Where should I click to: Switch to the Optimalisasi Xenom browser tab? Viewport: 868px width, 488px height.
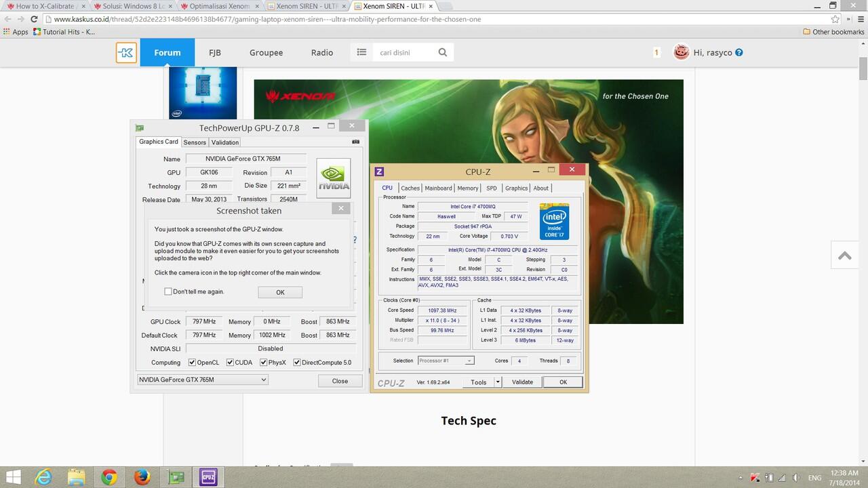coord(218,5)
